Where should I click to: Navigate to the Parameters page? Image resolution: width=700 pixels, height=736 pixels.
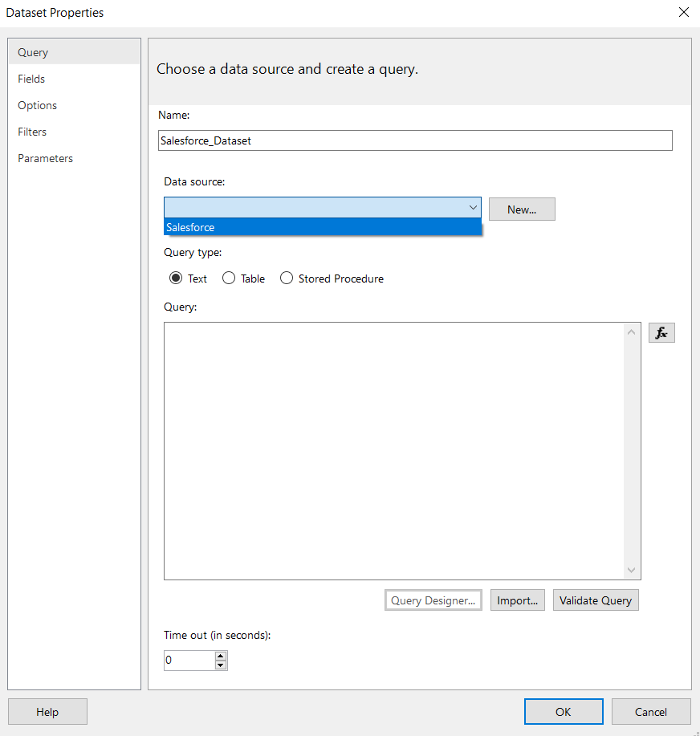click(x=46, y=158)
